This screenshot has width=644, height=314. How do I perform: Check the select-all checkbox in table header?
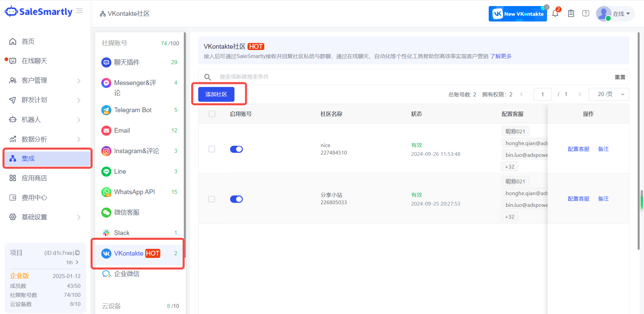pos(212,114)
